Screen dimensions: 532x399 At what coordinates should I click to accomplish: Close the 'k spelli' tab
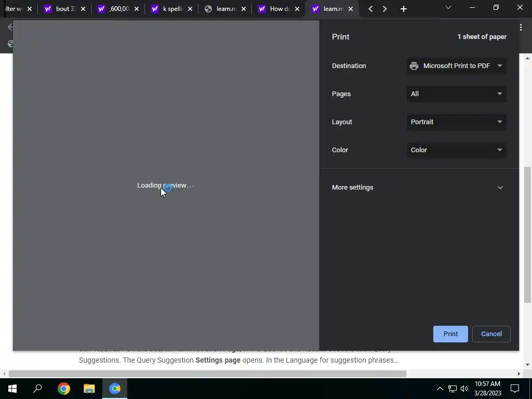(x=190, y=9)
